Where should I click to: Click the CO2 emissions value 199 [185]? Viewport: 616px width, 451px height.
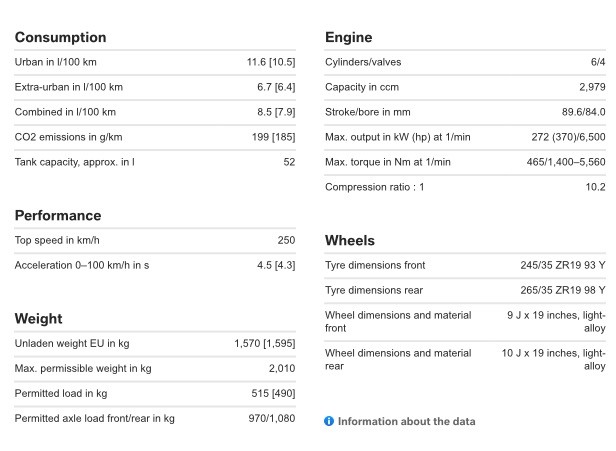(x=273, y=137)
